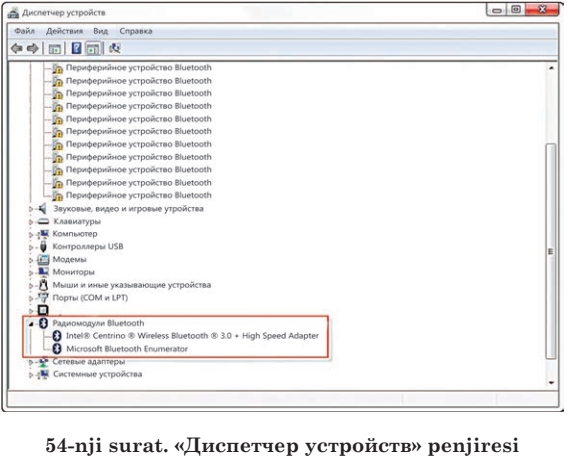
Task: Click the vertical scrollbar thumb
Action: click(x=551, y=251)
